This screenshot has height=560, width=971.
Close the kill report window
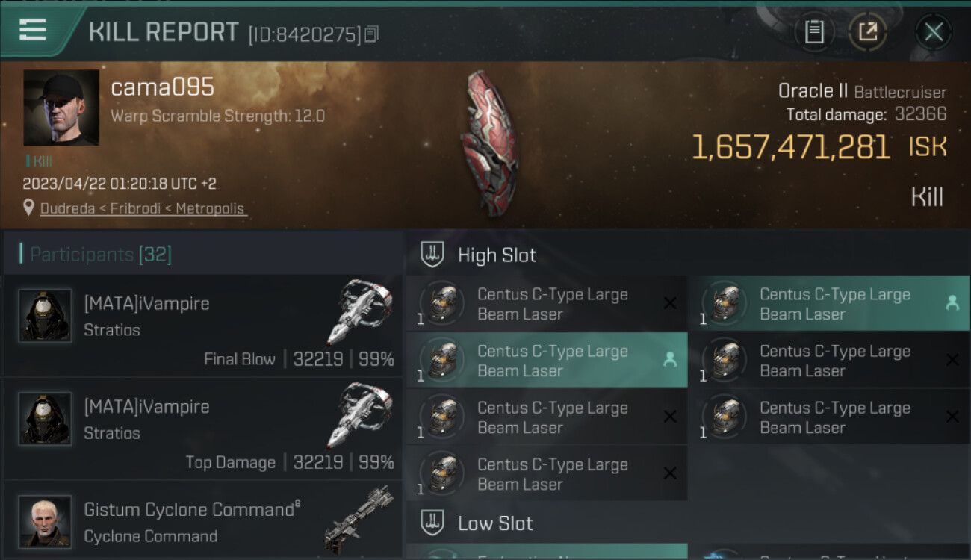tap(933, 32)
